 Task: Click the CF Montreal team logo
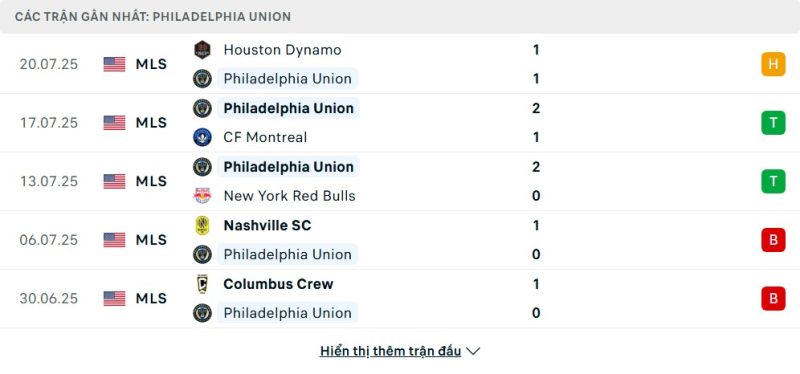[202, 137]
